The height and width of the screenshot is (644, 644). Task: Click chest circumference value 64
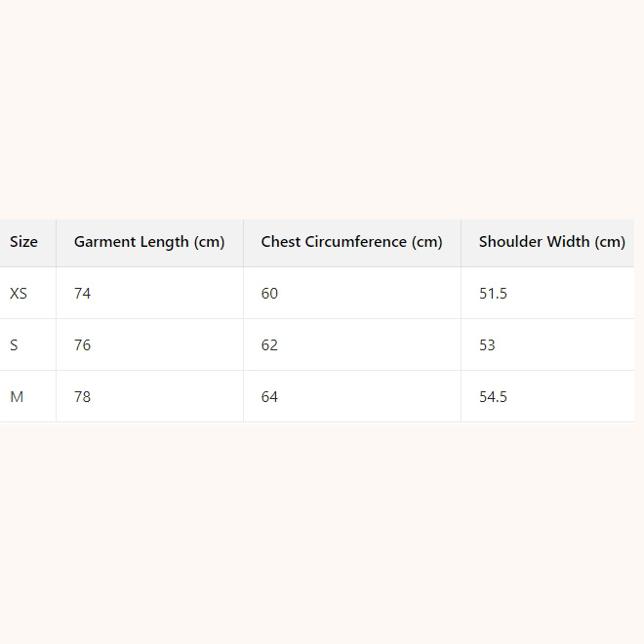point(269,396)
